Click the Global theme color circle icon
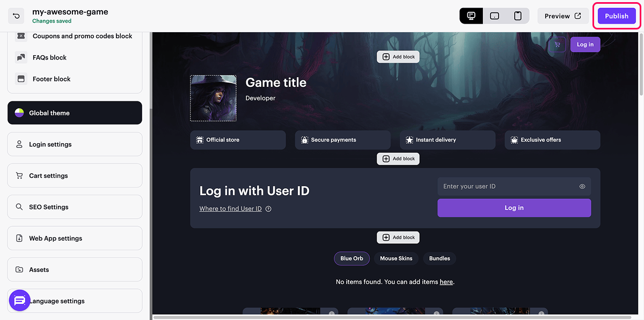Viewport: 644px width, 320px height. (x=19, y=113)
